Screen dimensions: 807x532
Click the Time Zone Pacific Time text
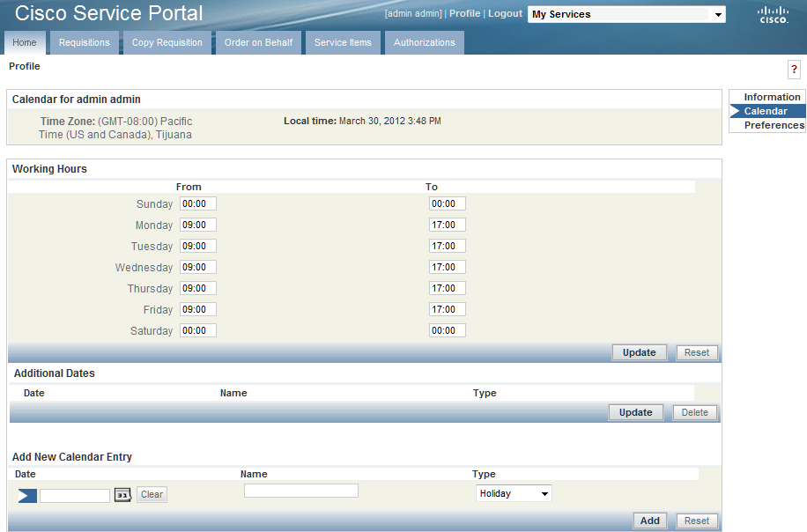point(115,128)
